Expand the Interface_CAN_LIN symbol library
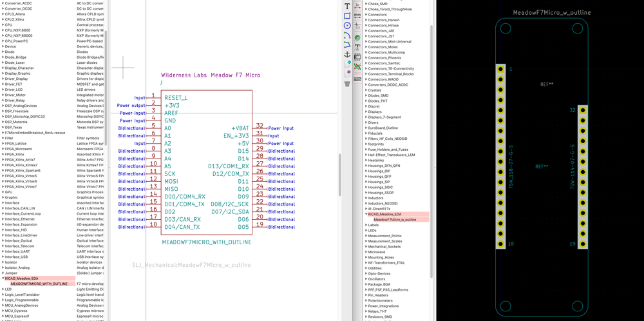Screen dimensions: 644x321 pos(3,208)
